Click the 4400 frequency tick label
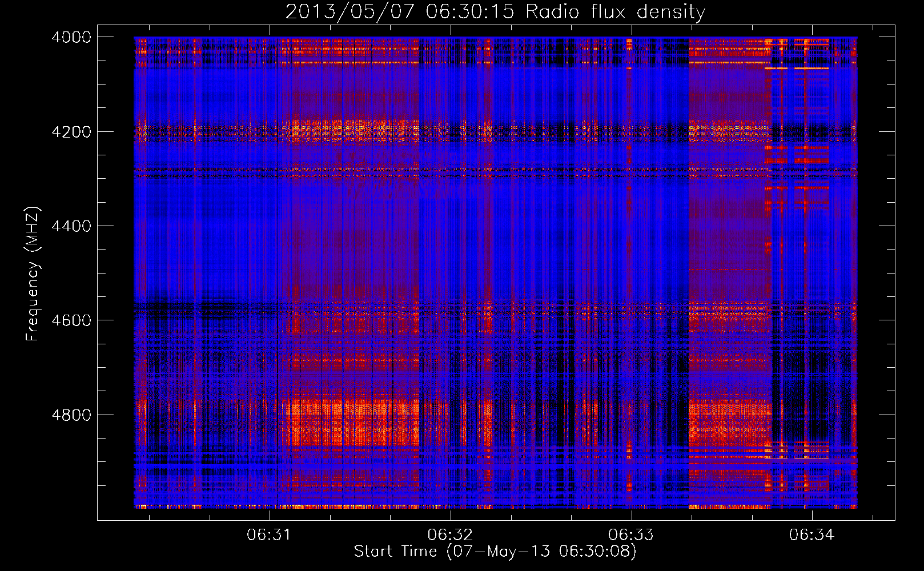Viewport: 924px width, 571px height. point(71,226)
